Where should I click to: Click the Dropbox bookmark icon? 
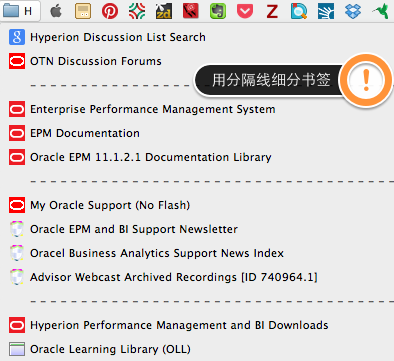(353, 11)
